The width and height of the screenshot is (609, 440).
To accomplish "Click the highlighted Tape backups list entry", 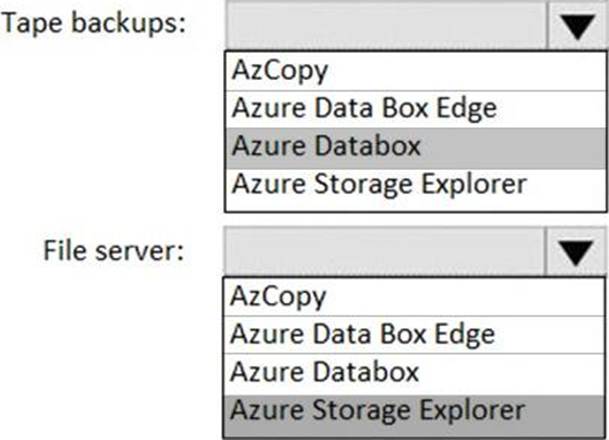I will point(416,148).
